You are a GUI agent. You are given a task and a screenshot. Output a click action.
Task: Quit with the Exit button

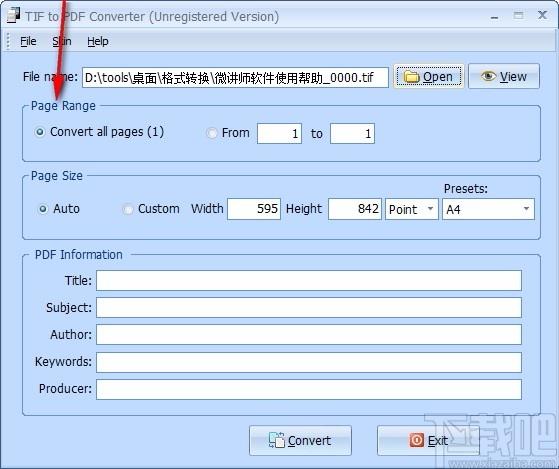[x=428, y=440]
